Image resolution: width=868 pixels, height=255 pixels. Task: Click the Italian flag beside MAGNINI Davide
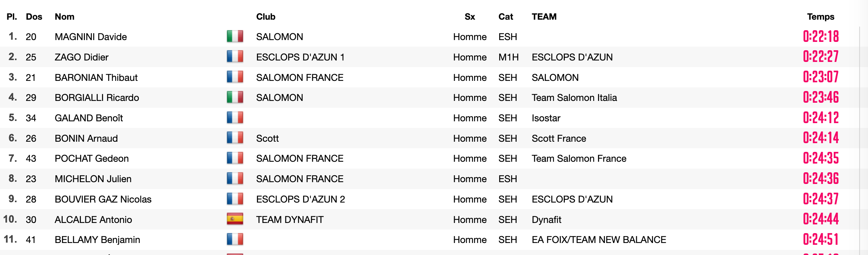(x=235, y=36)
